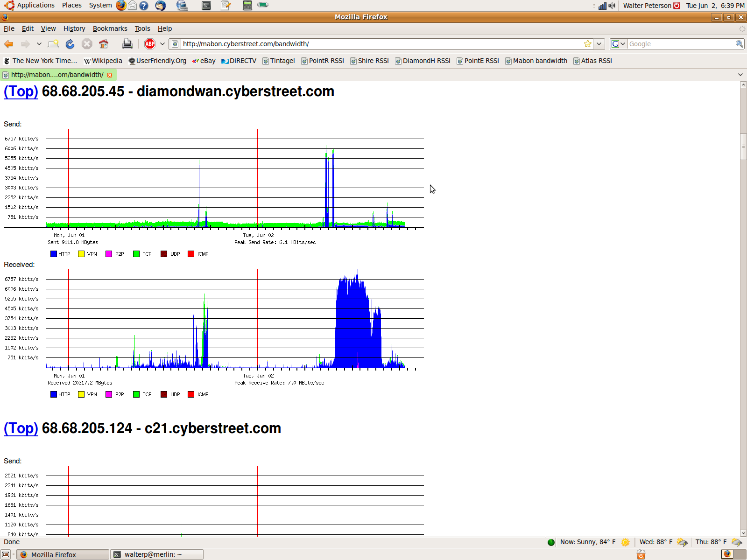Close the bandwidth page tab
Viewport: 747px width, 560px height.
click(x=110, y=75)
